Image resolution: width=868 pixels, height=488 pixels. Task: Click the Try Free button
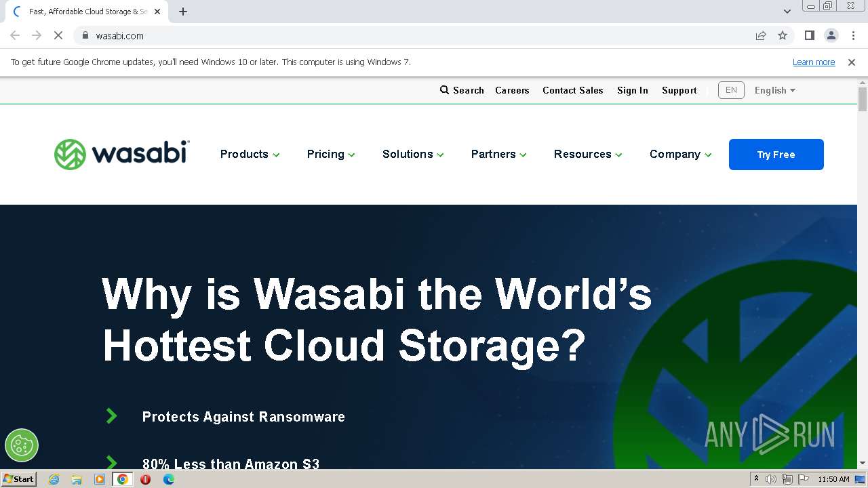[776, 155]
